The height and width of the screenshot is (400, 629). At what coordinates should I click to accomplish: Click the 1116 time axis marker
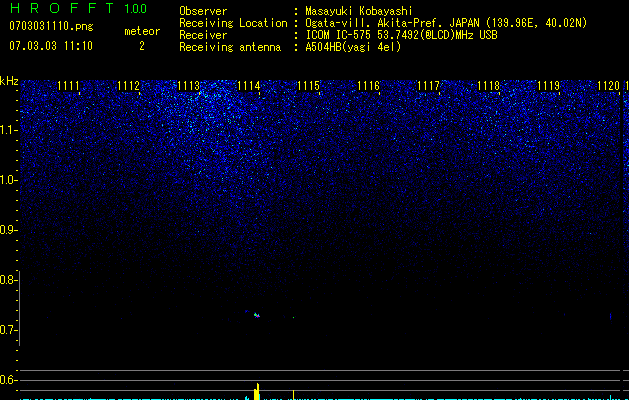tap(368, 86)
